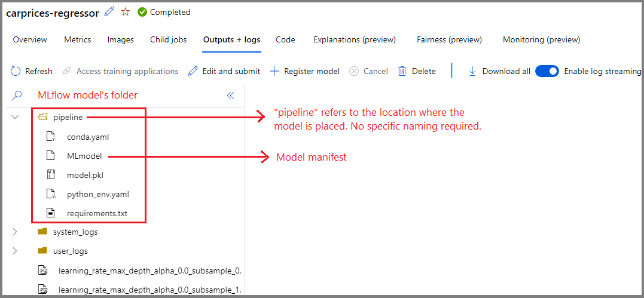
Task: Click the Delete trash can icon
Action: coord(402,71)
